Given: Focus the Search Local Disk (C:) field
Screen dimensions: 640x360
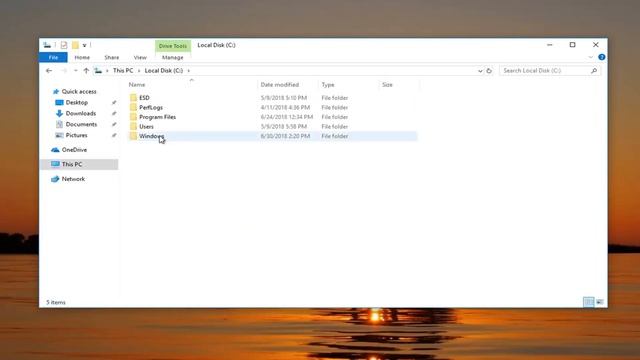Looking at the screenshot, I should click(549, 71).
